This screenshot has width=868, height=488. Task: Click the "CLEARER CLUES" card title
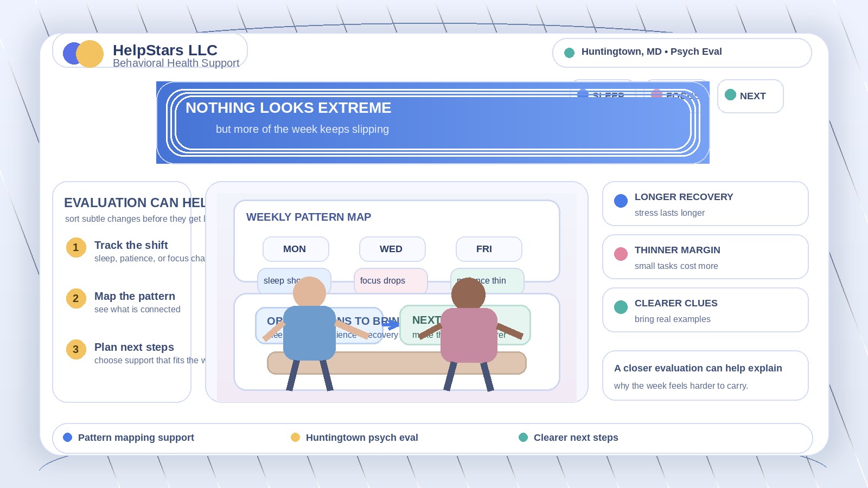(676, 303)
